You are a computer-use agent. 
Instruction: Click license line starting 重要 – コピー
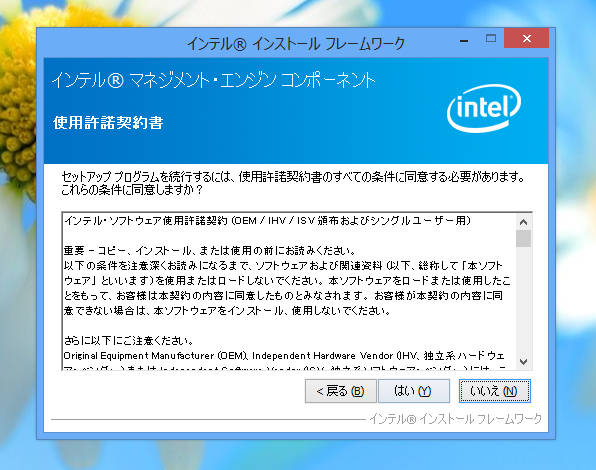pyautogui.click(x=210, y=250)
